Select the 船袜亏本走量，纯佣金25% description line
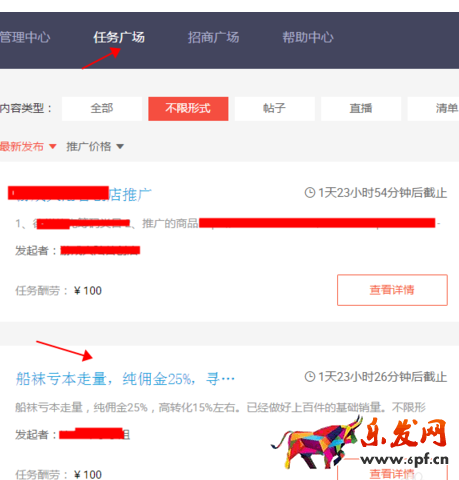The width and height of the screenshot is (459, 480). pyautogui.click(x=220, y=407)
